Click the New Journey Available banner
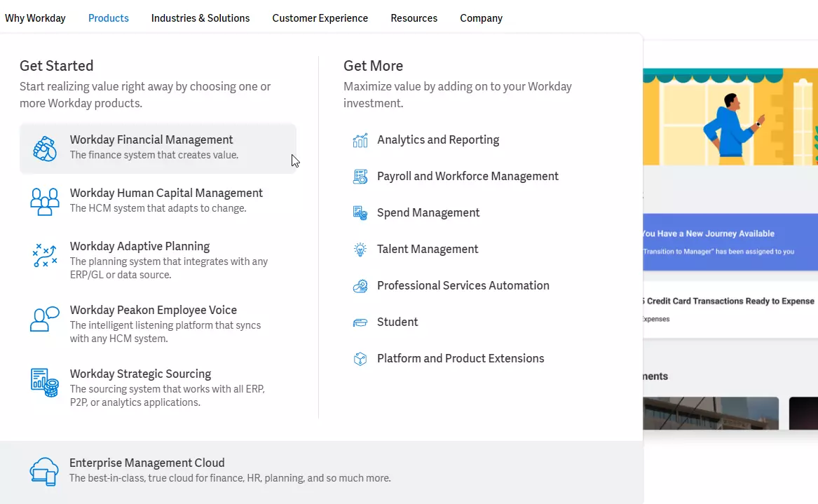The height and width of the screenshot is (504, 818). [x=730, y=242]
